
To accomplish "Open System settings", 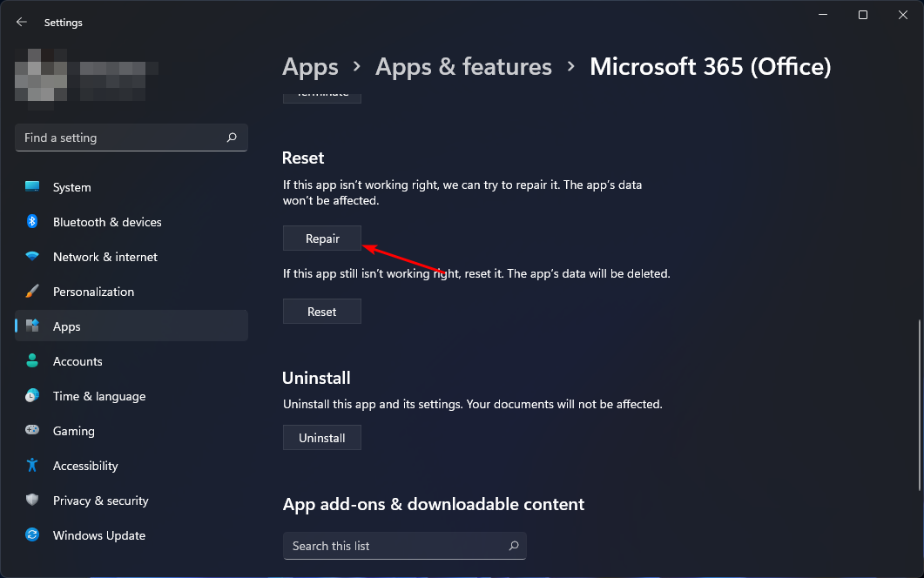I will 132,187.
